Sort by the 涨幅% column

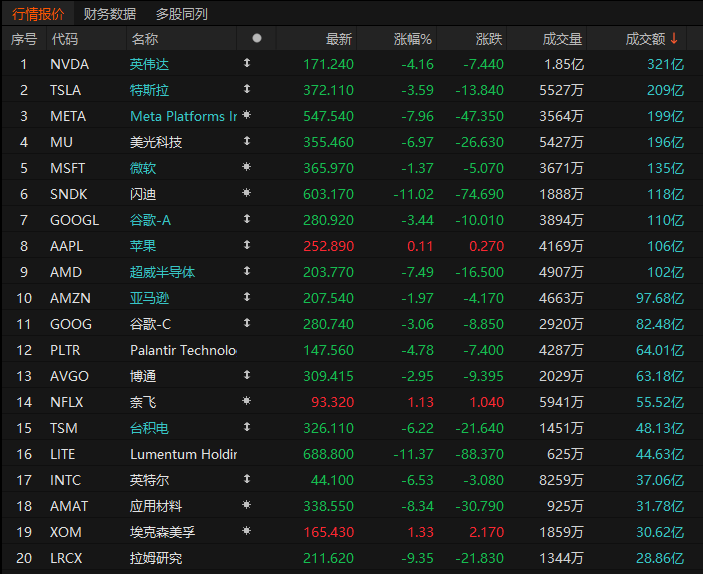pyautogui.click(x=412, y=39)
